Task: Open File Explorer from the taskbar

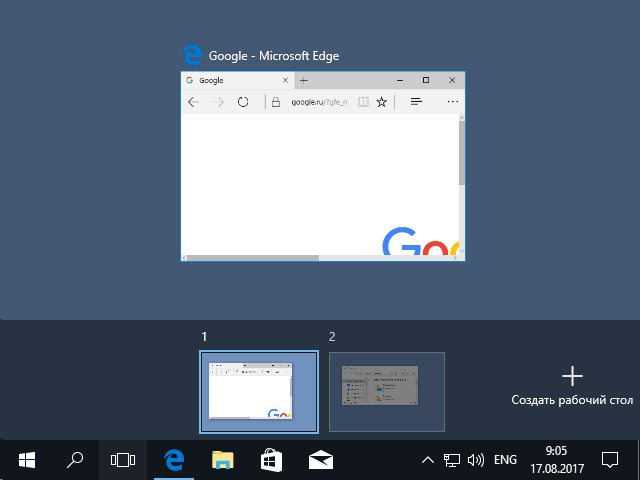Action: pos(222,460)
